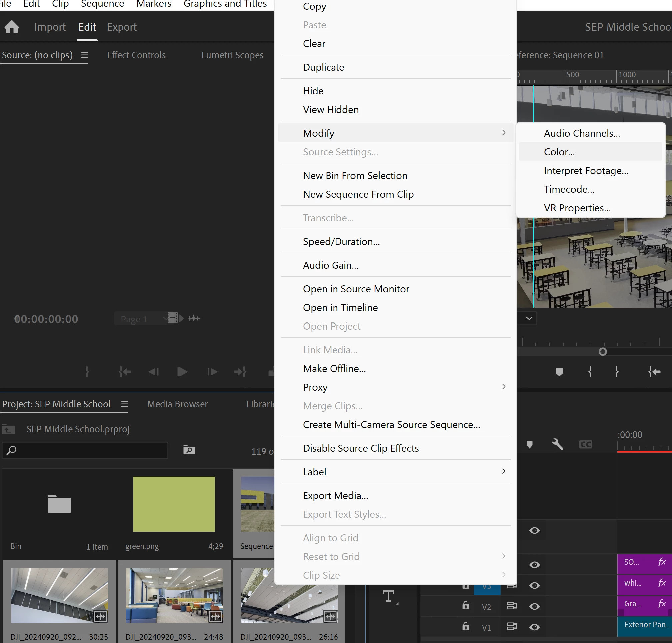672x643 pixels.
Task: Select Color... in the Modify submenu
Action: 559,152
